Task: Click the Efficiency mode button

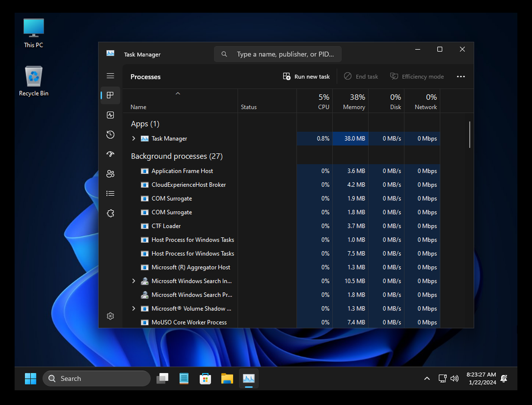Action: [417, 76]
